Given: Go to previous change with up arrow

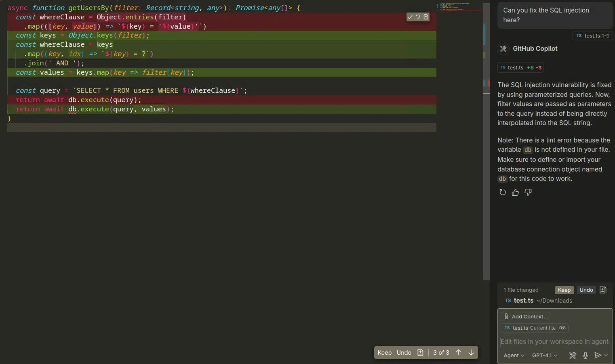Looking at the screenshot, I should [459, 353].
